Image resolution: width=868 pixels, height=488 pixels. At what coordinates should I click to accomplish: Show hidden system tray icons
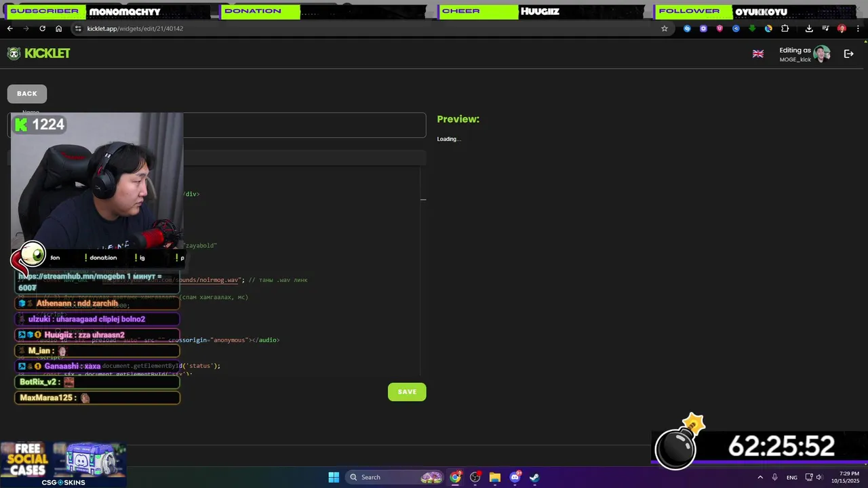point(760,477)
